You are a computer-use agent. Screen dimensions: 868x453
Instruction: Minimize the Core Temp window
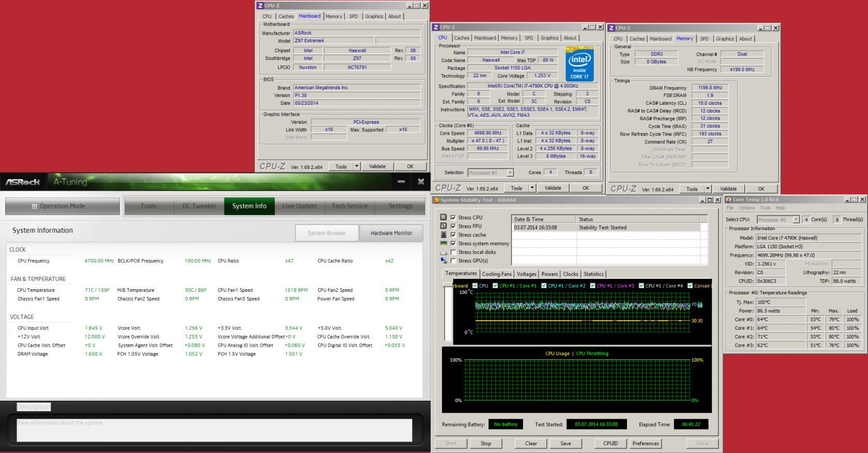click(847, 200)
